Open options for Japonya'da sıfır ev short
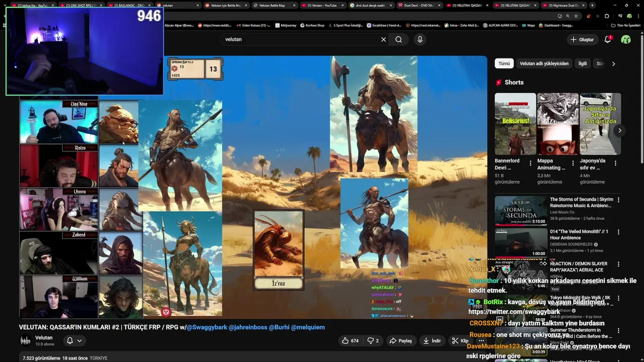Viewport: 644px width, 362px height. pos(615,163)
